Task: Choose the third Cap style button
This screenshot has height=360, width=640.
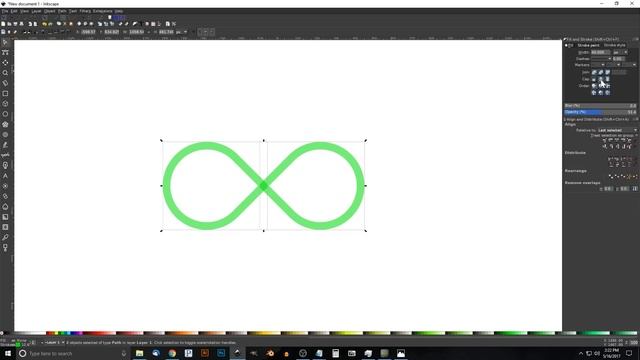Action: coord(608,79)
